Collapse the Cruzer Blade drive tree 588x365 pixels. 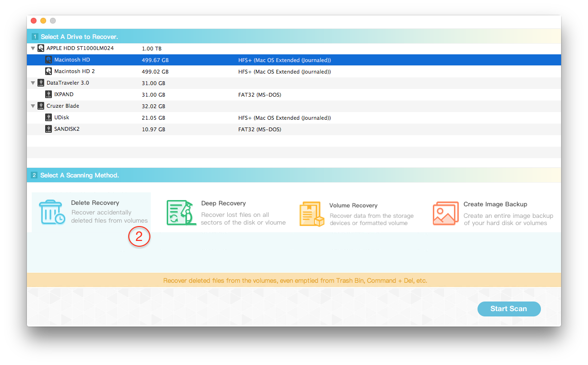[33, 106]
